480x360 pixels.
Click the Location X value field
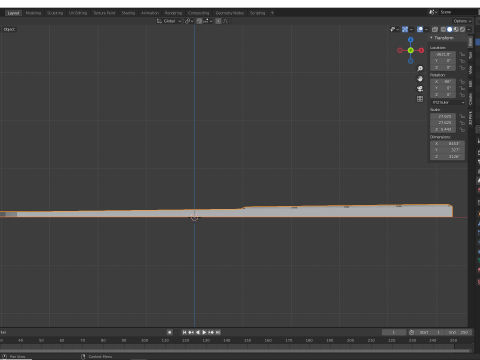click(443, 54)
